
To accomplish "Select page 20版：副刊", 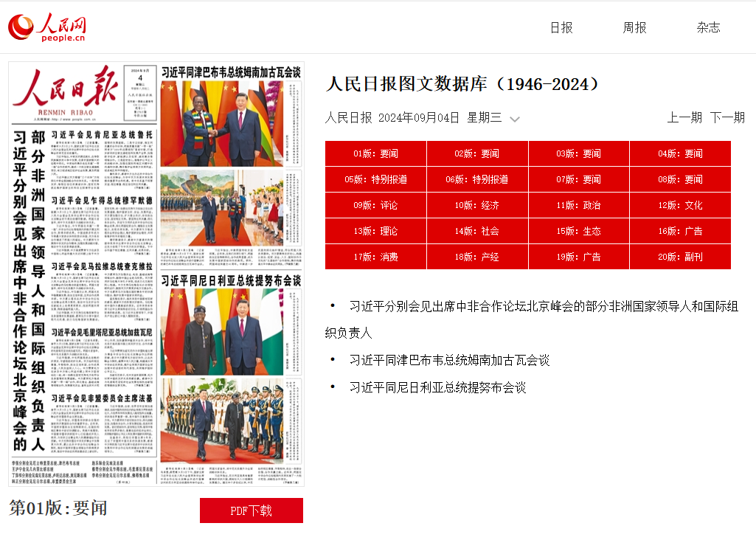I will coord(680,257).
